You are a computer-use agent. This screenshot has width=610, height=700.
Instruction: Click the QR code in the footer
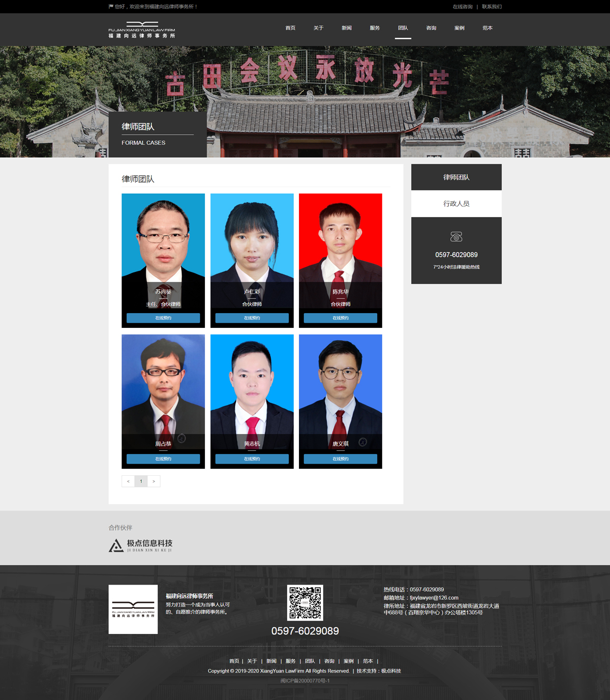pyautogui.click(x=305, y=602)
